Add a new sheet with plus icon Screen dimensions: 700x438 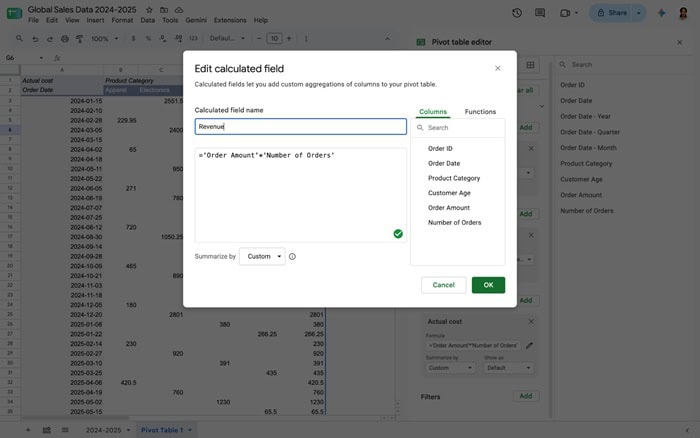point(28,430)
